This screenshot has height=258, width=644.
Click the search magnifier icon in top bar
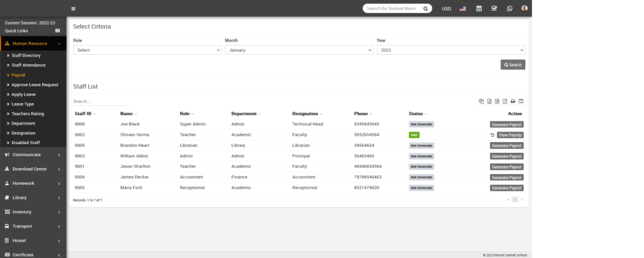(x=426, y=9)
